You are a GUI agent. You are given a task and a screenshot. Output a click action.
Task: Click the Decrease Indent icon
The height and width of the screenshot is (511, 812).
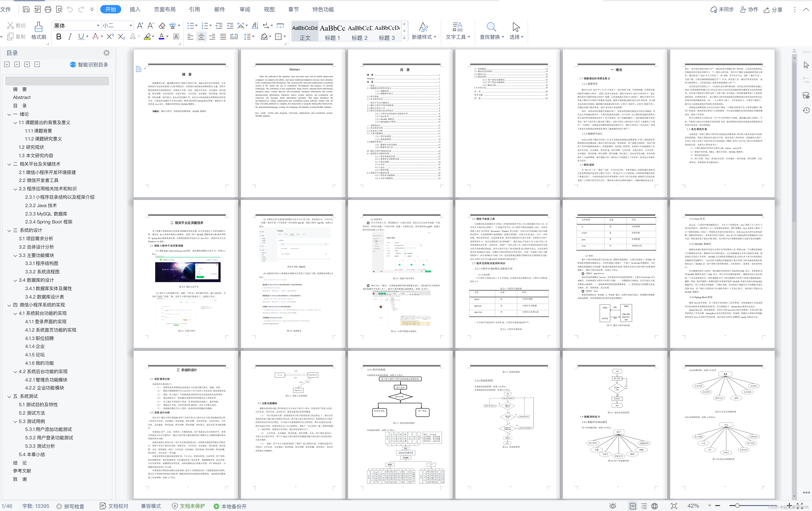pyautogui.click(x=219, y=26)
